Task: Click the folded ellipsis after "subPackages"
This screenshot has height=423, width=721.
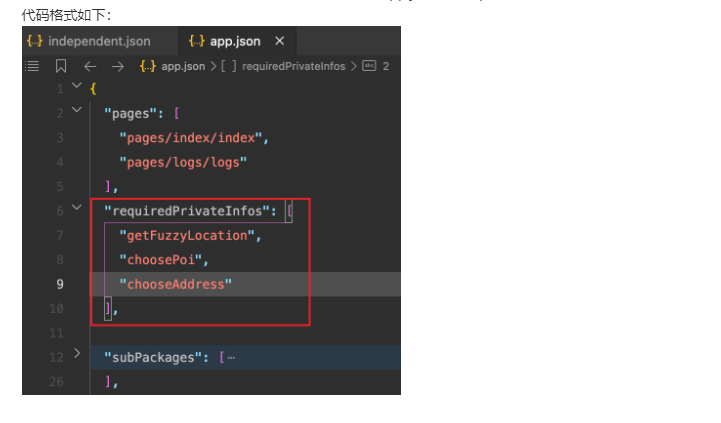Action: tap(230, 357)
